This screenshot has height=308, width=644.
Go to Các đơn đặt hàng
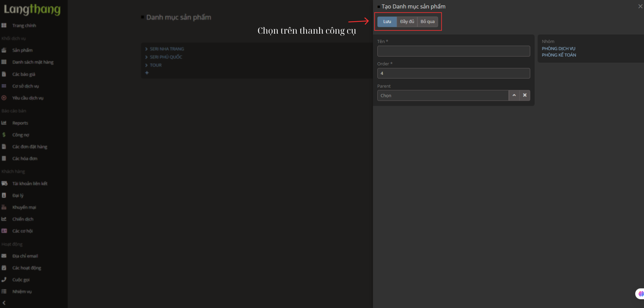(30, 147)
